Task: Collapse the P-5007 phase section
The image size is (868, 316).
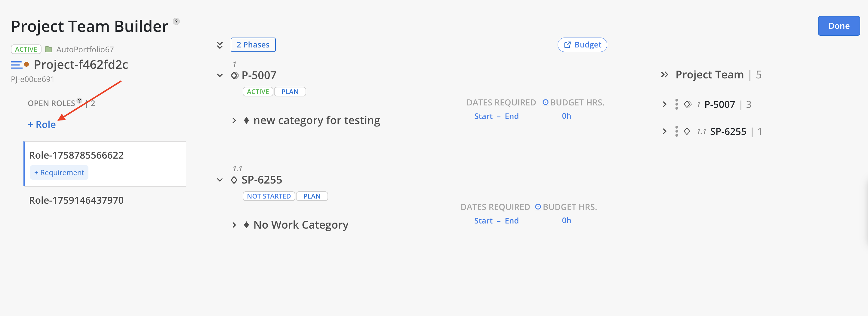Action: coord(220,75)
